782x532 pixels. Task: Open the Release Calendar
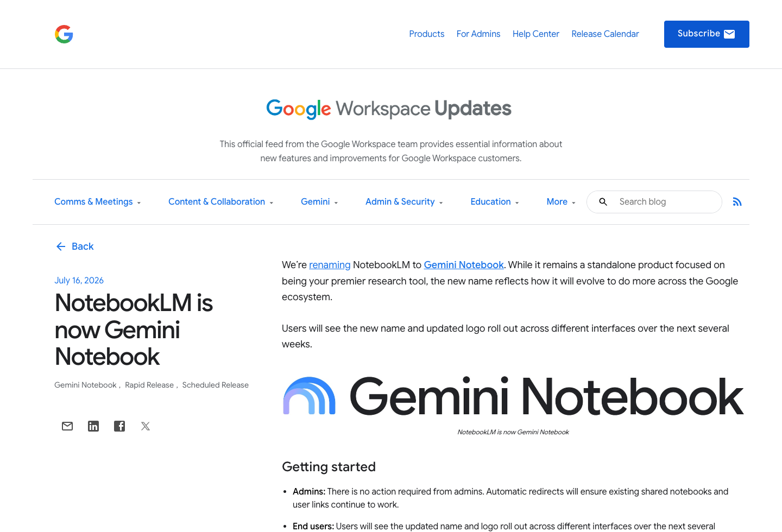coord(605,34)
